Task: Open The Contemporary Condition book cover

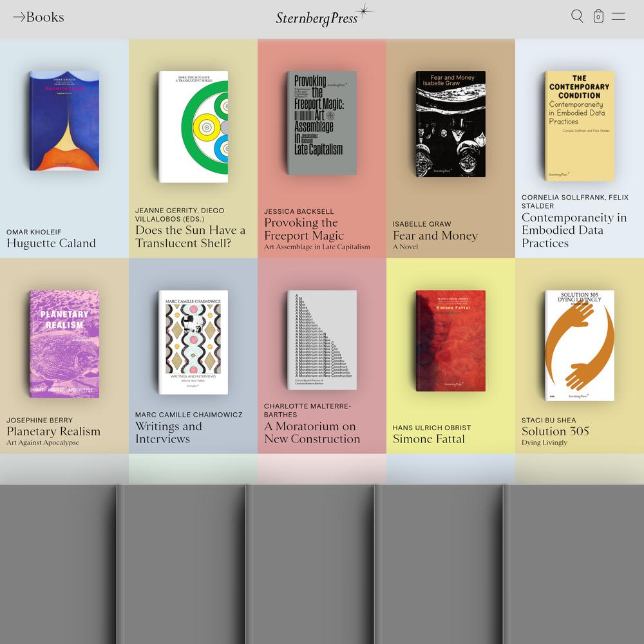Action: point(580,126)
